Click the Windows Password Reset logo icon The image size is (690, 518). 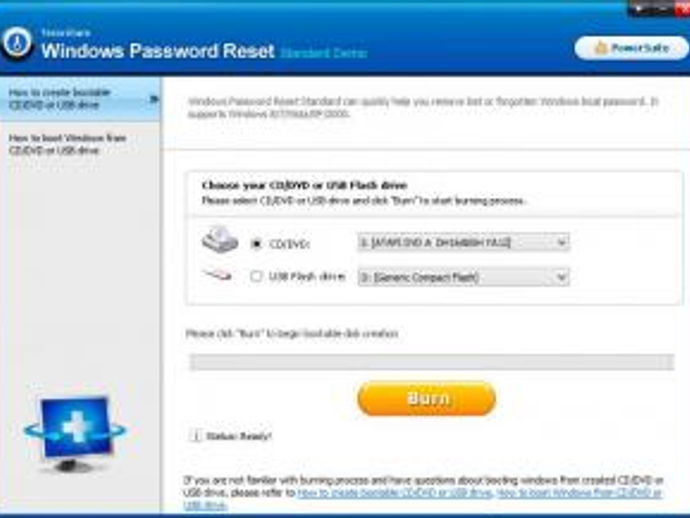[17, 44]
